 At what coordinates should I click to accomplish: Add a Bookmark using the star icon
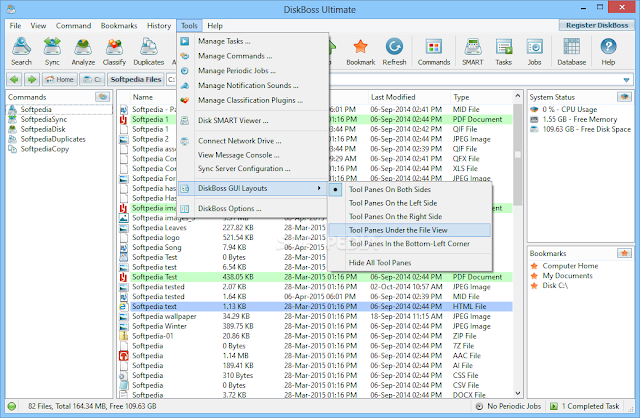click(360, 51)
